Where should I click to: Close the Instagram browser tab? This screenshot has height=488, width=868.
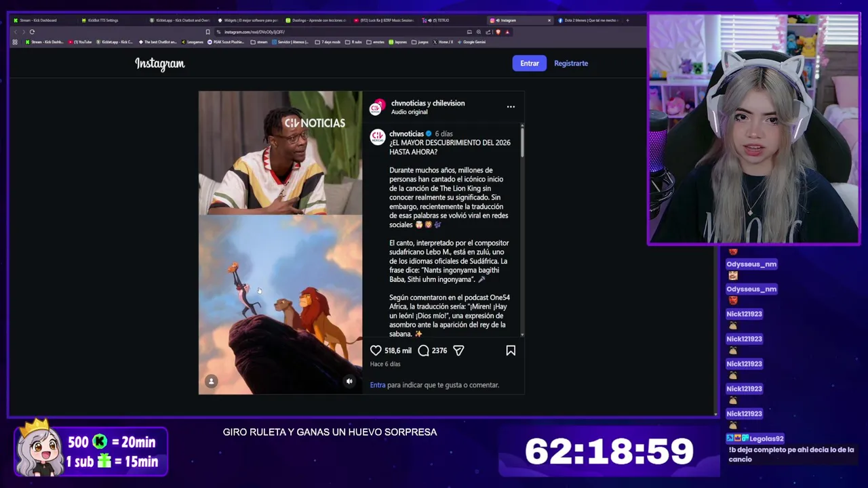click(x=549, y=20)
